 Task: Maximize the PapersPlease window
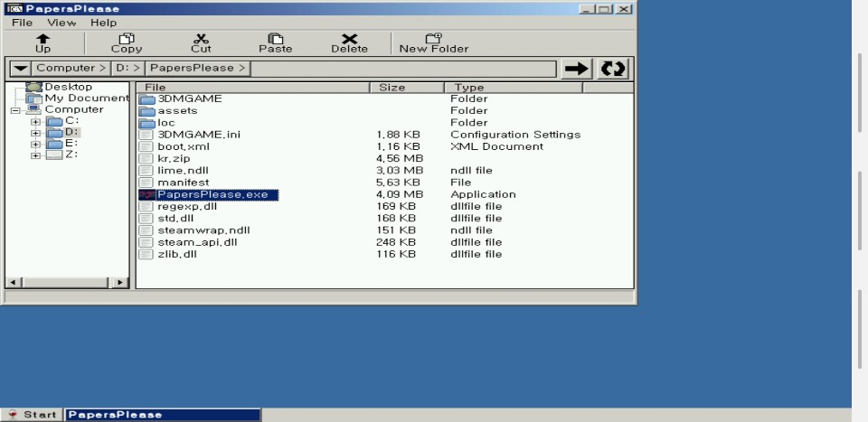605,9
